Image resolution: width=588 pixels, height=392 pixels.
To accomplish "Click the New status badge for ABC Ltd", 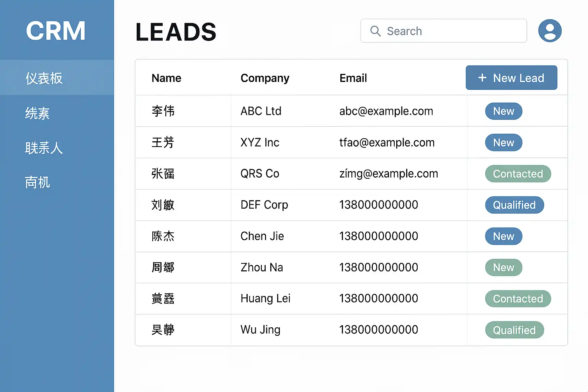I will point(504,111).
